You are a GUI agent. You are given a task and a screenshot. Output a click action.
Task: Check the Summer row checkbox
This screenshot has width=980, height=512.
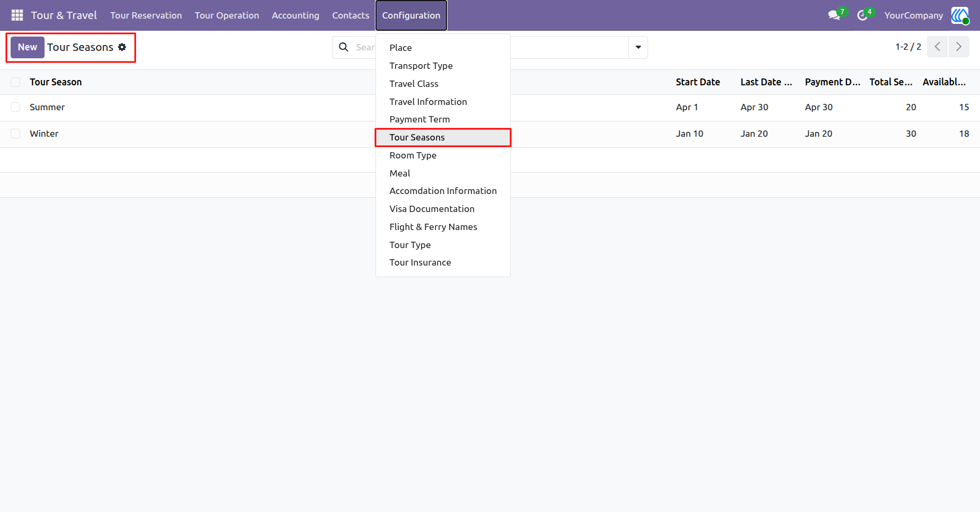15,107
